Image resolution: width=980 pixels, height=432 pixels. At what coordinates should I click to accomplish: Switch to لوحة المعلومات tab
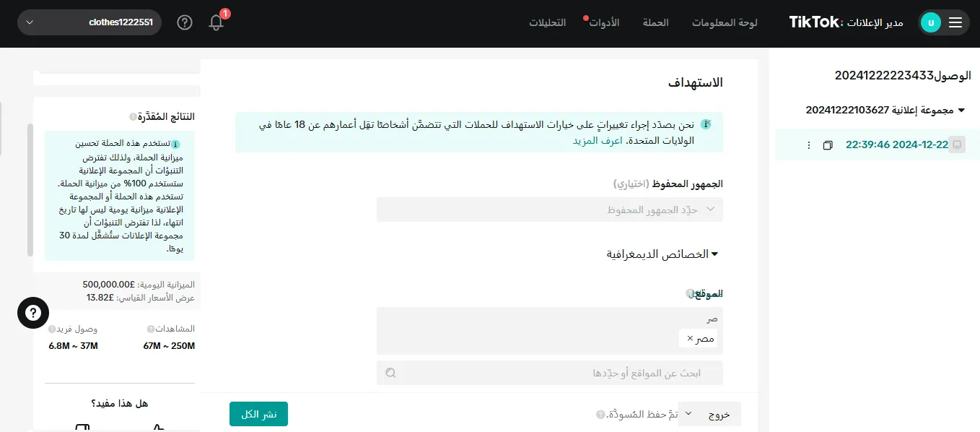[725, 22]
